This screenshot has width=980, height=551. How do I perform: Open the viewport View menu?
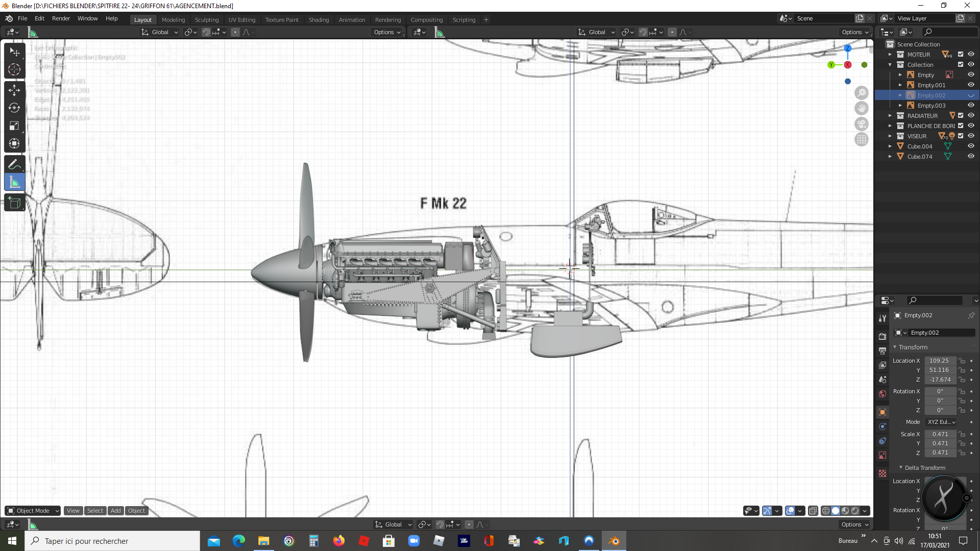point(73,511)
